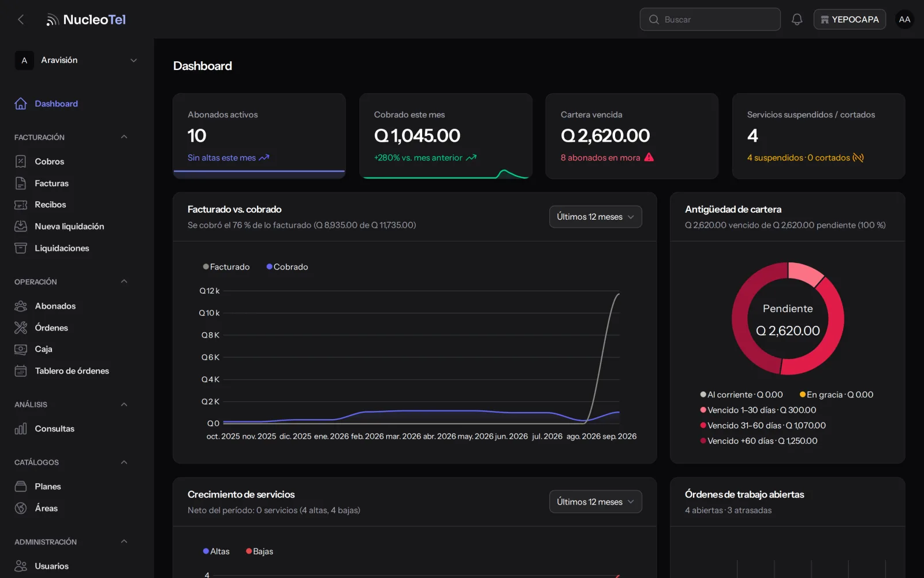Collapse the ADMINISTRACIÓN section

pyautogui.click(x=124, y=542)
